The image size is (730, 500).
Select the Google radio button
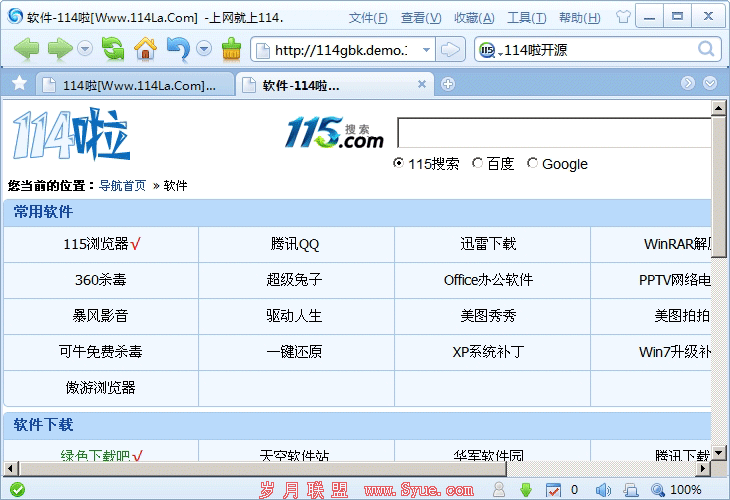(x=532, y=163)
